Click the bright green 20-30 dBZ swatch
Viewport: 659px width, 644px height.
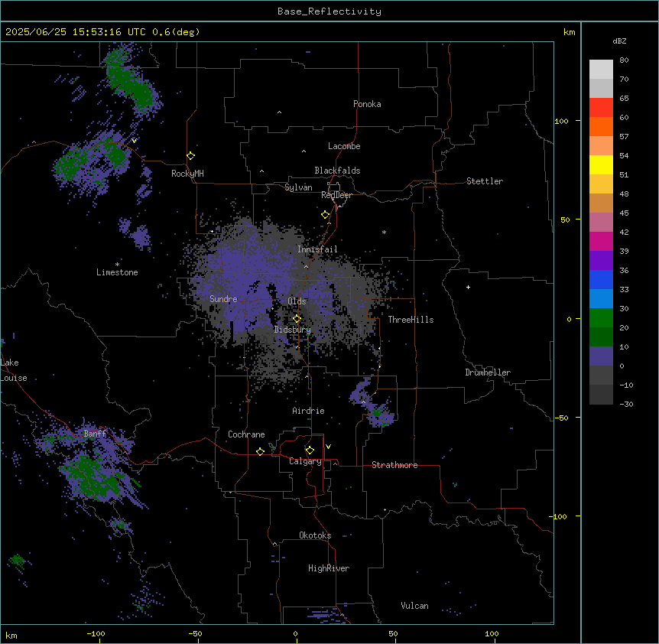pos(601,318)
